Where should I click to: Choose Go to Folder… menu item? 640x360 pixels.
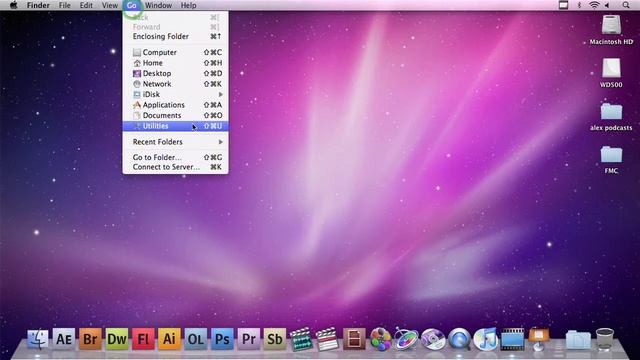176,157
